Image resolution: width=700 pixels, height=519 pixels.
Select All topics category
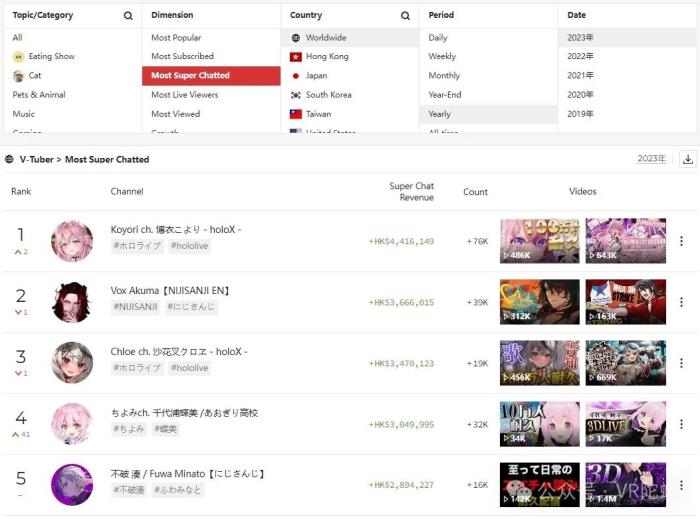click(17, 37)
